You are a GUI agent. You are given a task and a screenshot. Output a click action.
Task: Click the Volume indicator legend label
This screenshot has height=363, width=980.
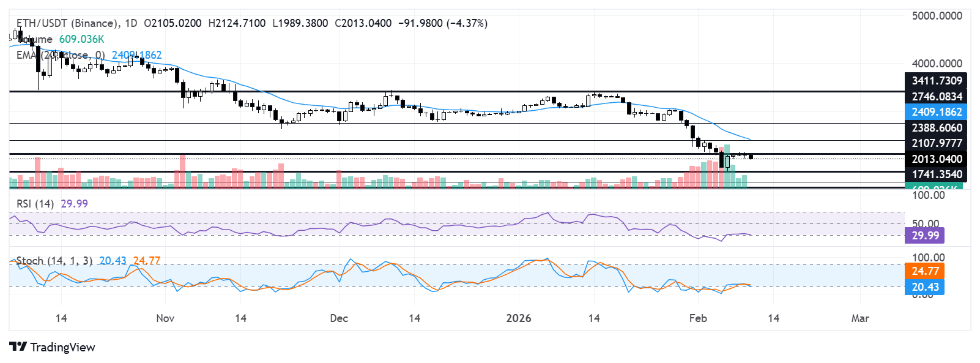pyautogui.click(x=35, y=39)
